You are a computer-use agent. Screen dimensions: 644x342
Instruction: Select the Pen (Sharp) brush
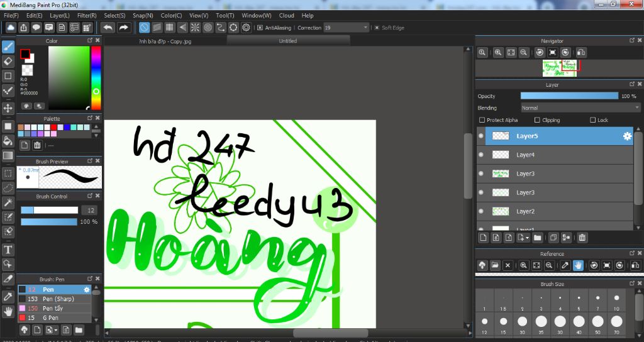pyautogui.click(x=54, y=299)
